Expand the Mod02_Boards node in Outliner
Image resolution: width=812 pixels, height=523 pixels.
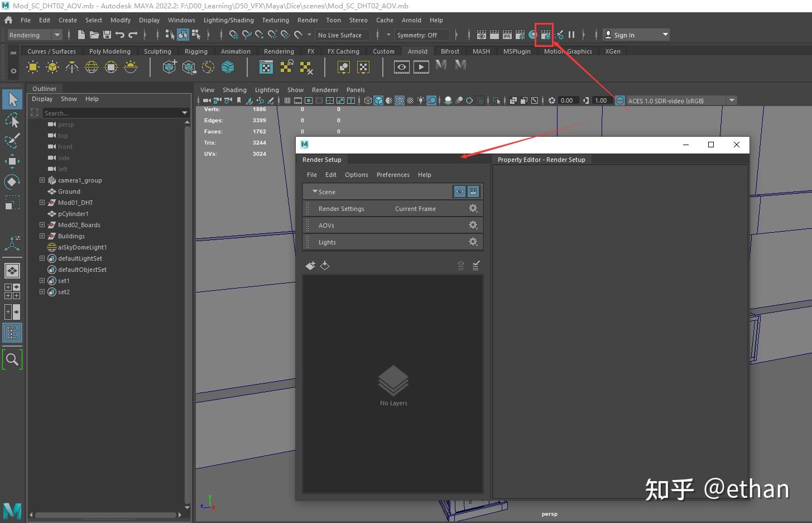pyautogui.click(x=42, y=225)
